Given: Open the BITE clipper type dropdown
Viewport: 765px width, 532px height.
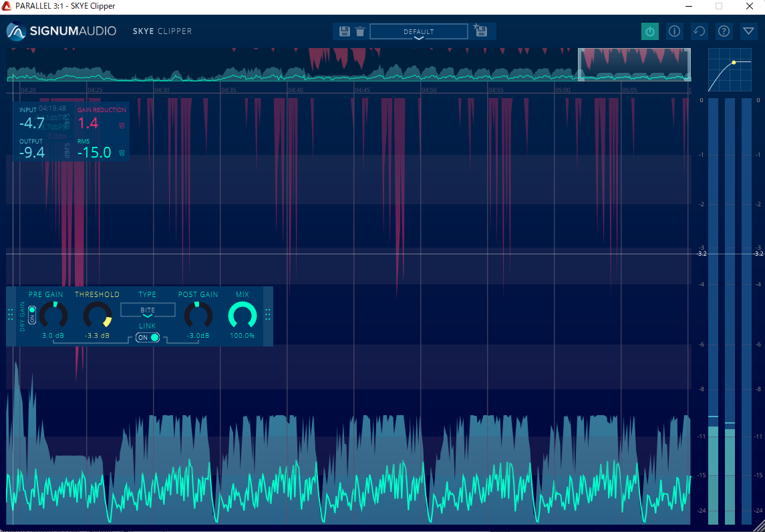Looking at the screenshot, I should click(148, 310).
